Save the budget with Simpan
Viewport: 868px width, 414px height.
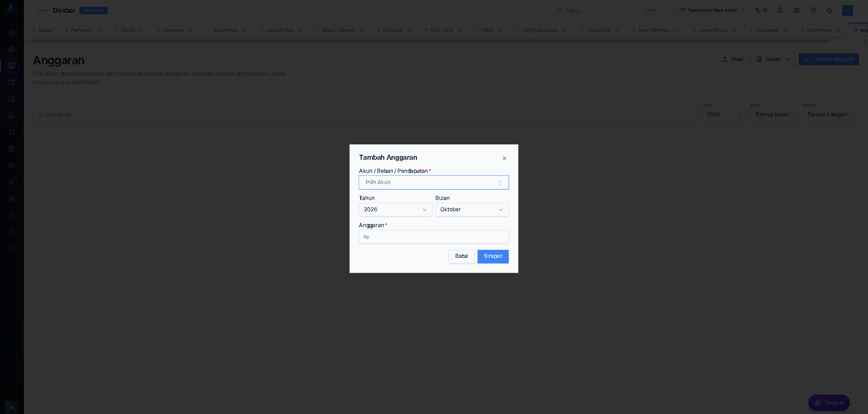point(493,257)
